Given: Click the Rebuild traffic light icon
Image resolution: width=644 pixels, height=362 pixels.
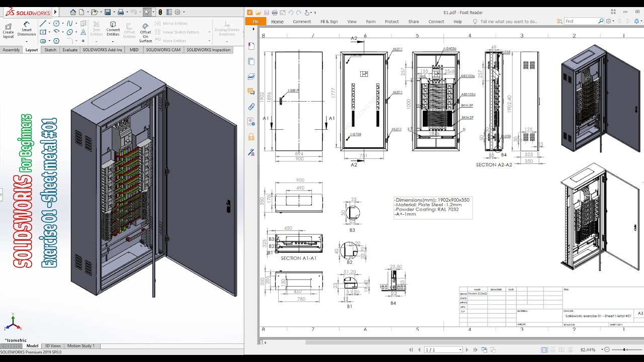Looking at the screenshot, I should tap(160, 12).
